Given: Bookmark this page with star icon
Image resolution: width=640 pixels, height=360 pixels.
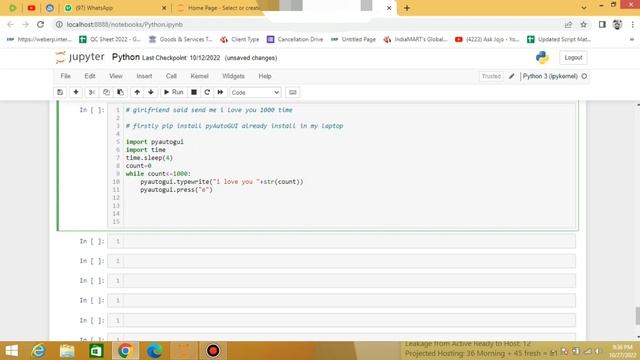Looking at the screenshot, I should 584,24.
